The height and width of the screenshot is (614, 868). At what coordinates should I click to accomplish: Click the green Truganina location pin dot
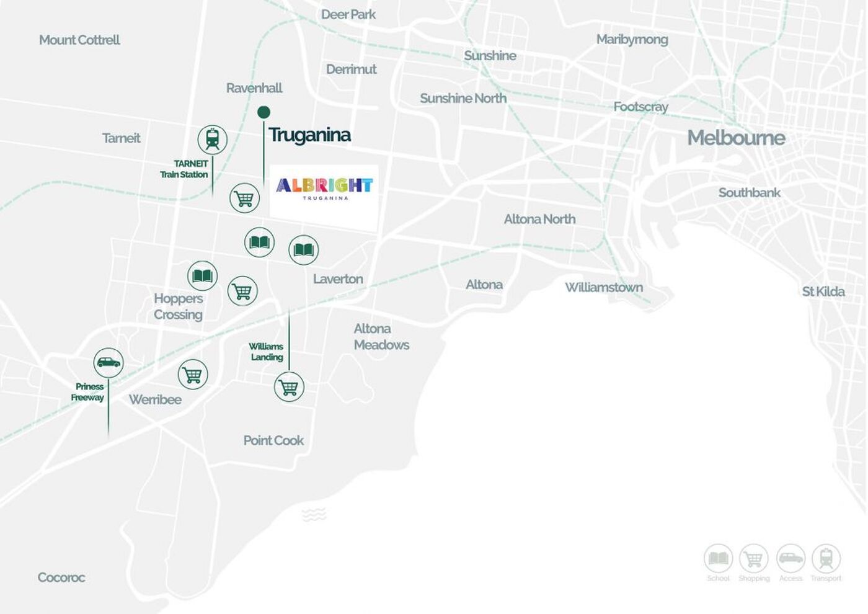point(263,112)
